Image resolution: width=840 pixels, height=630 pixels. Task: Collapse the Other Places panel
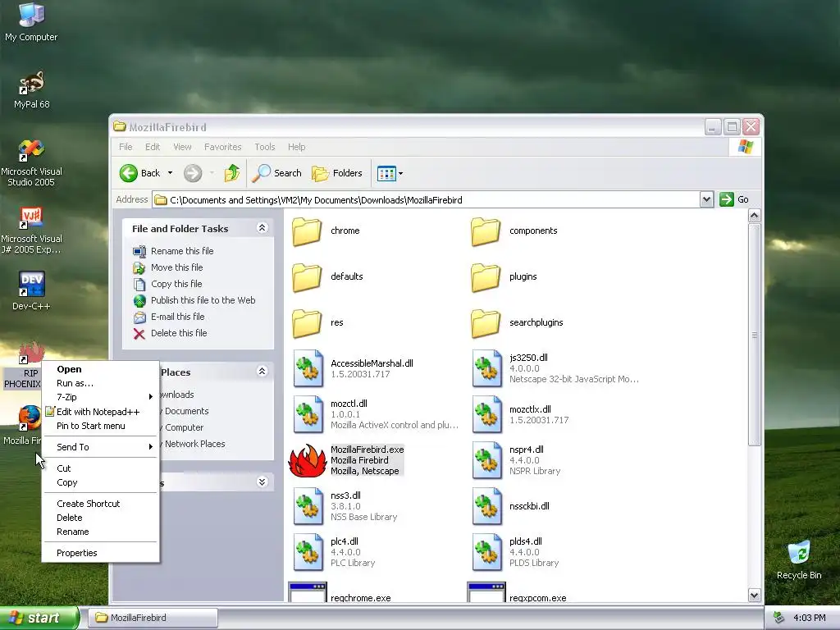pos(262,372)
